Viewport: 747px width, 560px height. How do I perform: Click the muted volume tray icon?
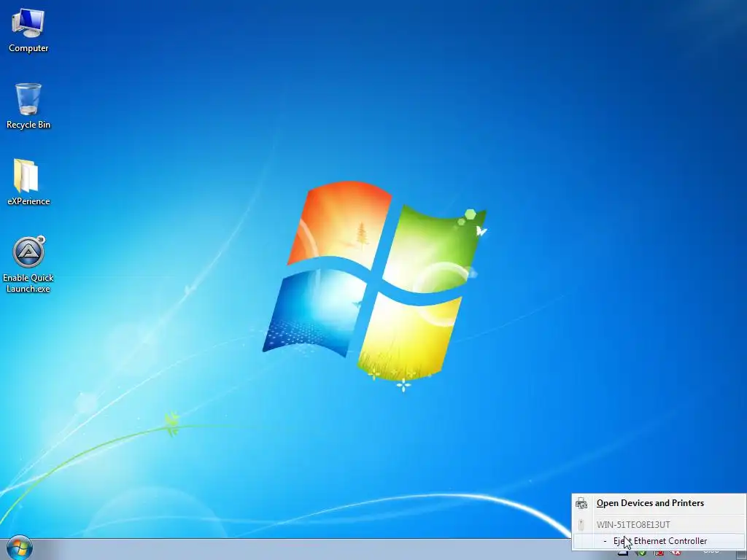click(x=675, y=553)
